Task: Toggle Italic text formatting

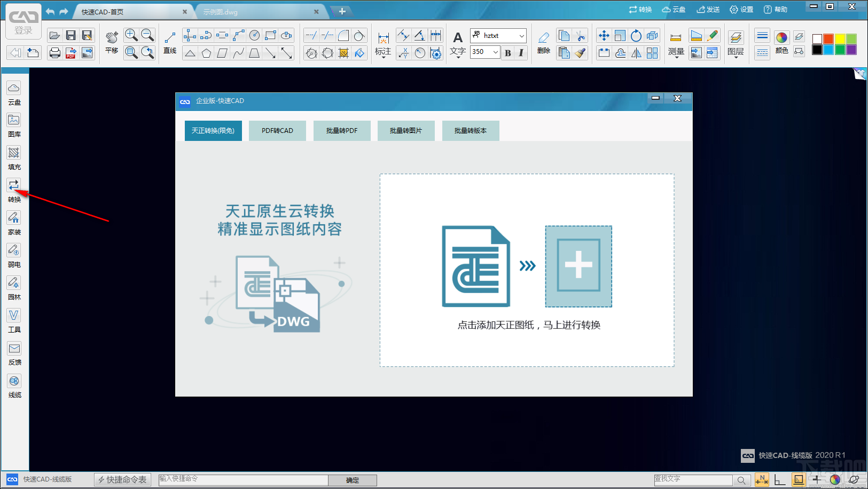Action: click(521, 52)
